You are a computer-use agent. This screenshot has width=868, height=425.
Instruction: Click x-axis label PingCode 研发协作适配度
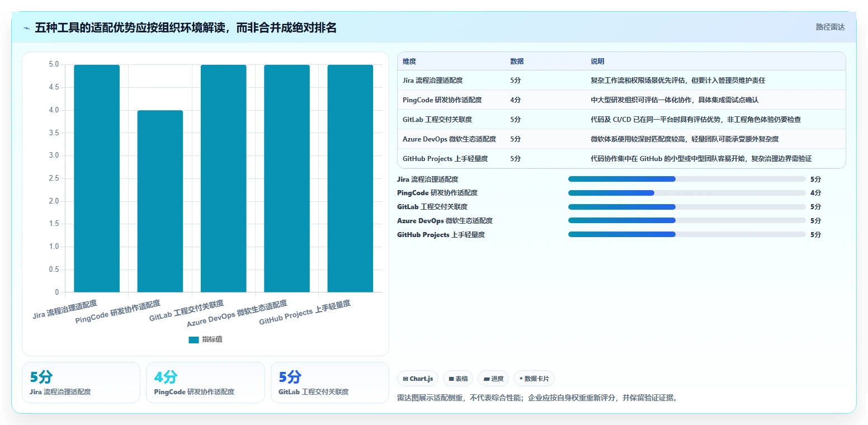[118, 312]
